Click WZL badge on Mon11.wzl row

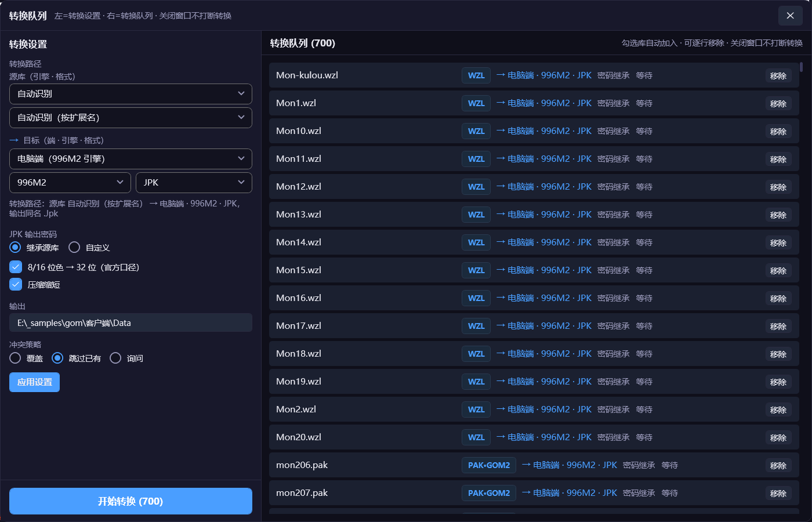476,159
